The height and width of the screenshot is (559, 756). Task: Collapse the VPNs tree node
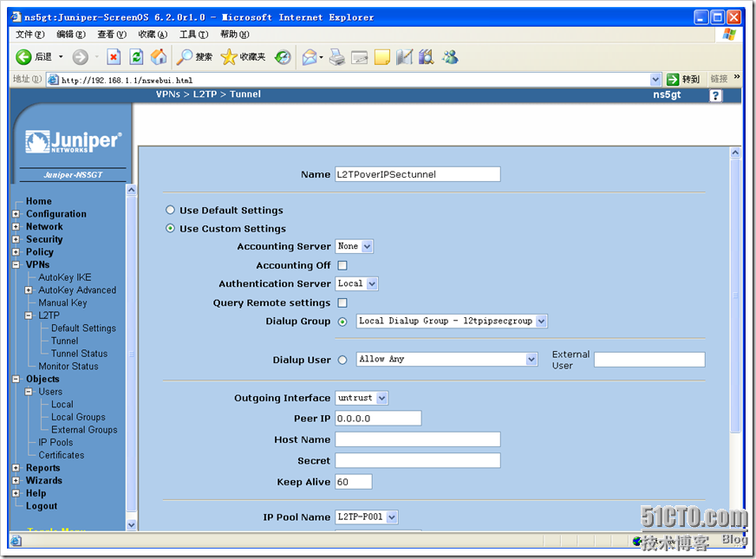coord(16,264)
